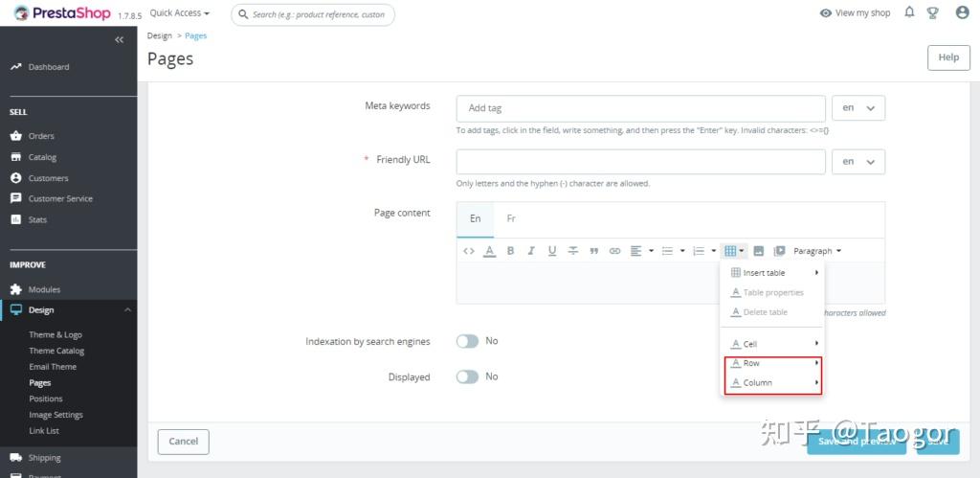Switch to the Fr content tab
The height and width of the screenshot is (478, 980).
coord(511,219)
